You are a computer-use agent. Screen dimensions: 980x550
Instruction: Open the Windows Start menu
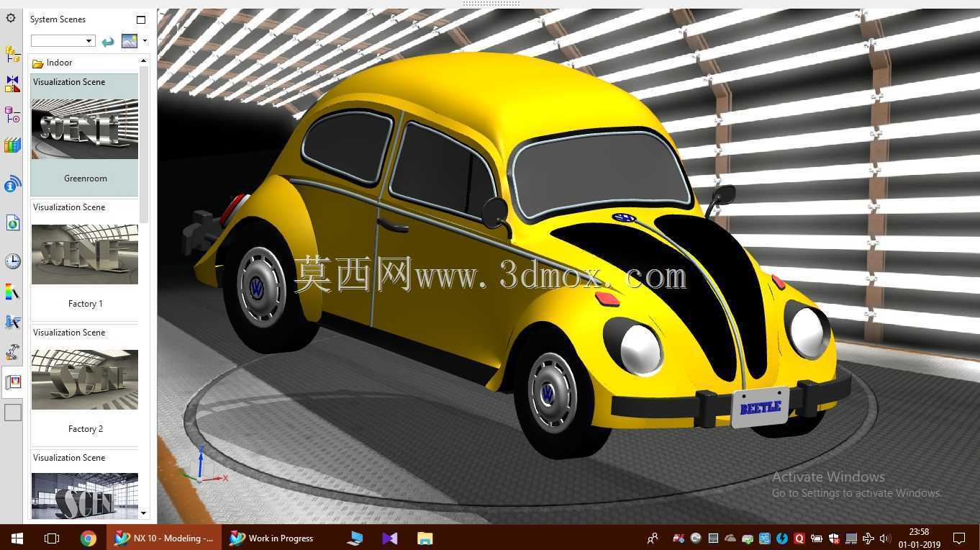tap(17, 538)
